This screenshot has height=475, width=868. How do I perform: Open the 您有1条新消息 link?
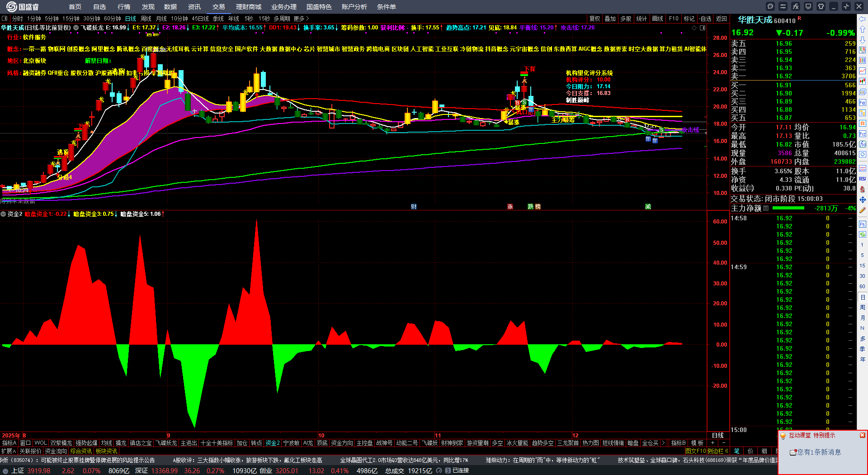pos(819,452)
